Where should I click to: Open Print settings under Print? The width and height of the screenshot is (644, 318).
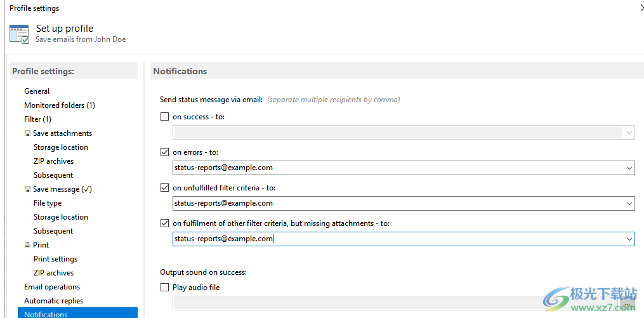(55, 259)
